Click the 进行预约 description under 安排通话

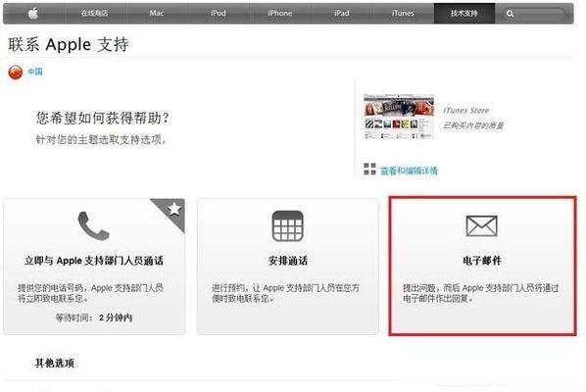pos(285,293)
